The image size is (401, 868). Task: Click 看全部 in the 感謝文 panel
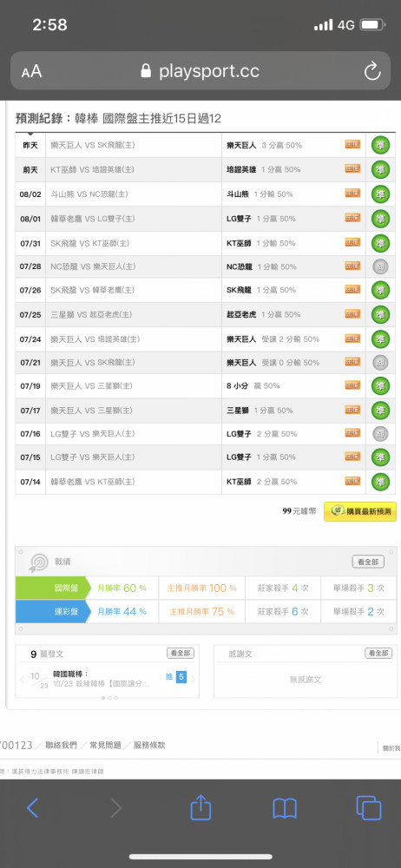[378, 654]
